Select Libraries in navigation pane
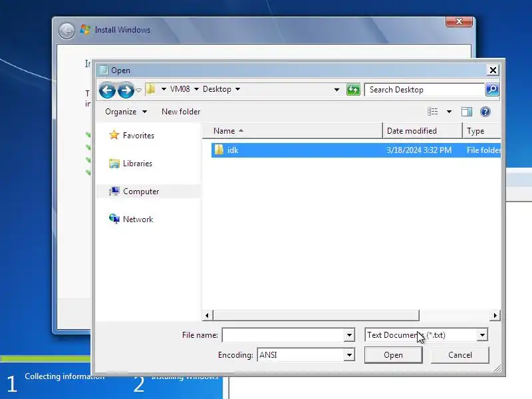This screenshot has width=532, height=399. [x=138, y=164]
